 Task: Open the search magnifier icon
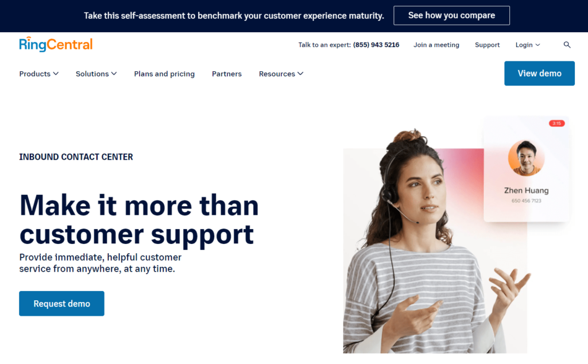point(567,45)
